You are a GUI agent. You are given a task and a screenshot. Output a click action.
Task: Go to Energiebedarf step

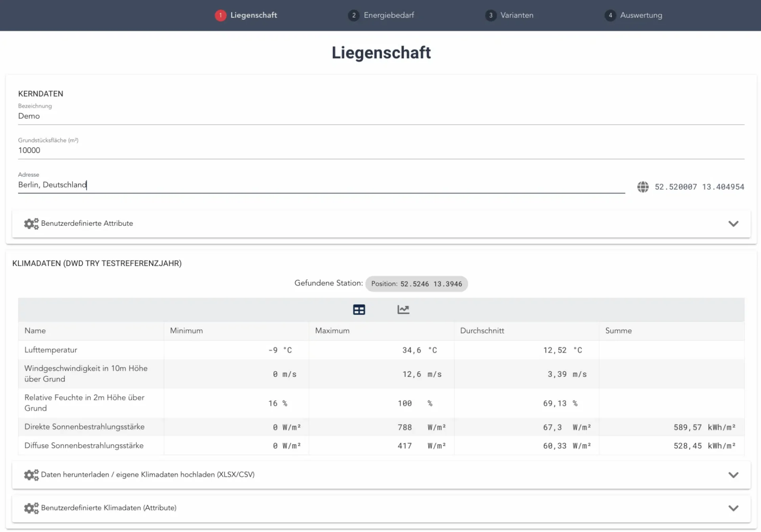(x=388, y=15)
